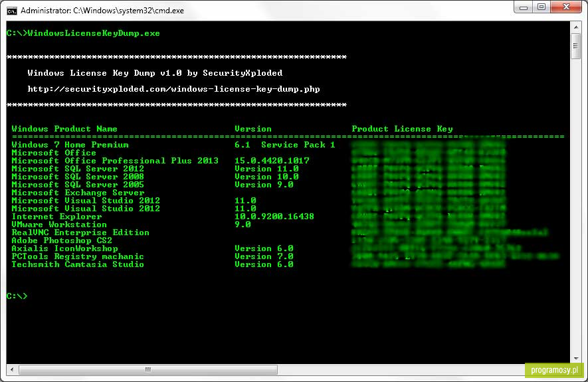Viewport: 588px width, 382px height.
Task: Click 'Microsoft SQL Server 2008' row
Action: tap(78, 177)
